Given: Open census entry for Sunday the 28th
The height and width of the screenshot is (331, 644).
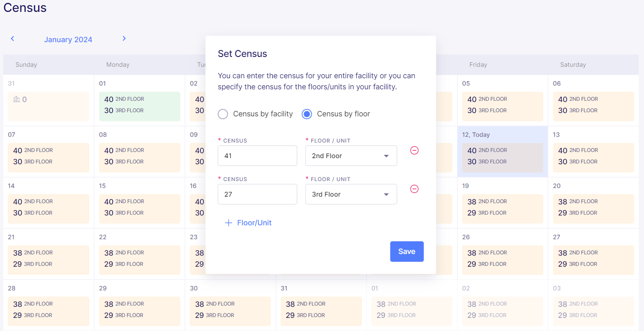Looking at the screenshot, I should [x=48, y=311].
